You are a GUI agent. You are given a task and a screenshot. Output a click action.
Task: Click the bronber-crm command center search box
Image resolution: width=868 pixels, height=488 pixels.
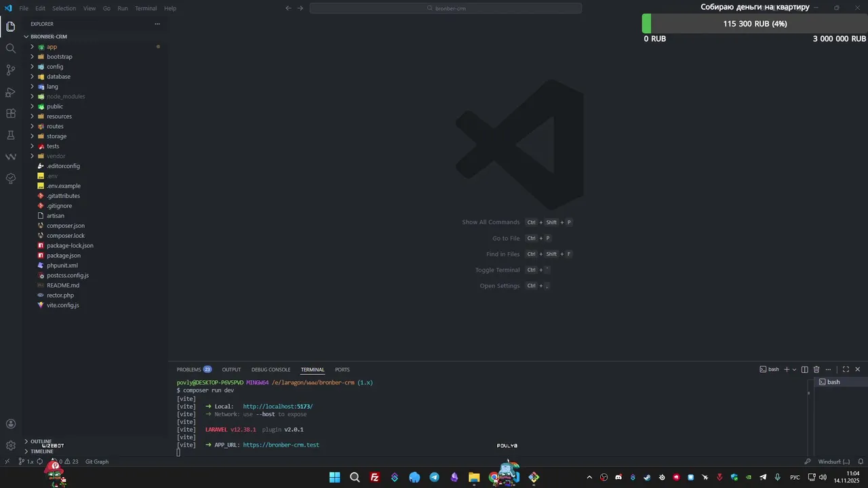coord(446,8)
